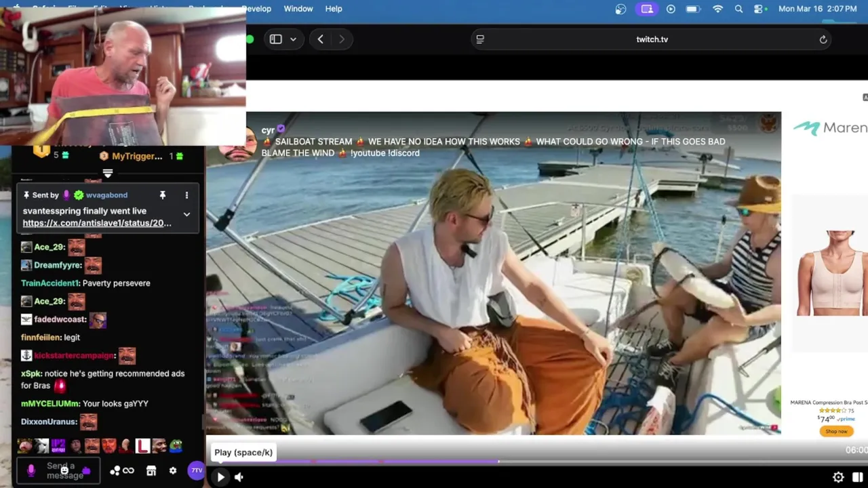The image size is (868, 488).
Task: Click username kickstartercampaign in chat
Action: click(74, 355)
